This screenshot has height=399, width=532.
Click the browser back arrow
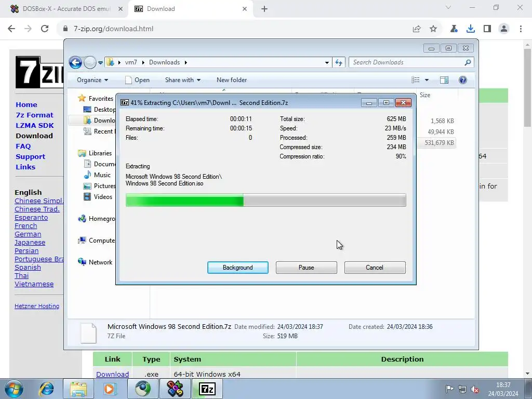(x=11, y=29)
